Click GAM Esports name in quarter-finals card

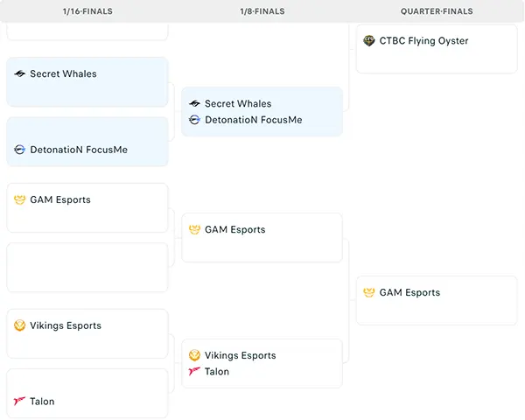pyautogui.click(x=409, y=292)
